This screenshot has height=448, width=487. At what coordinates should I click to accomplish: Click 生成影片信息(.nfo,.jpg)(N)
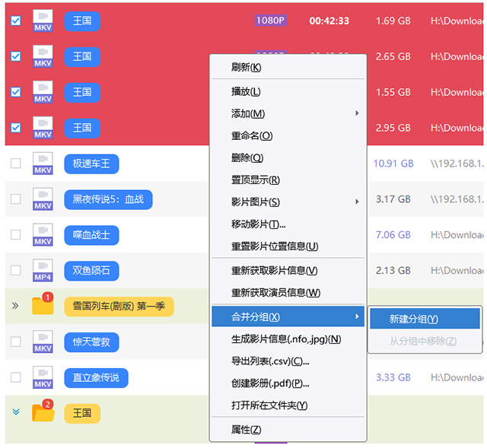tap(288, 339)
